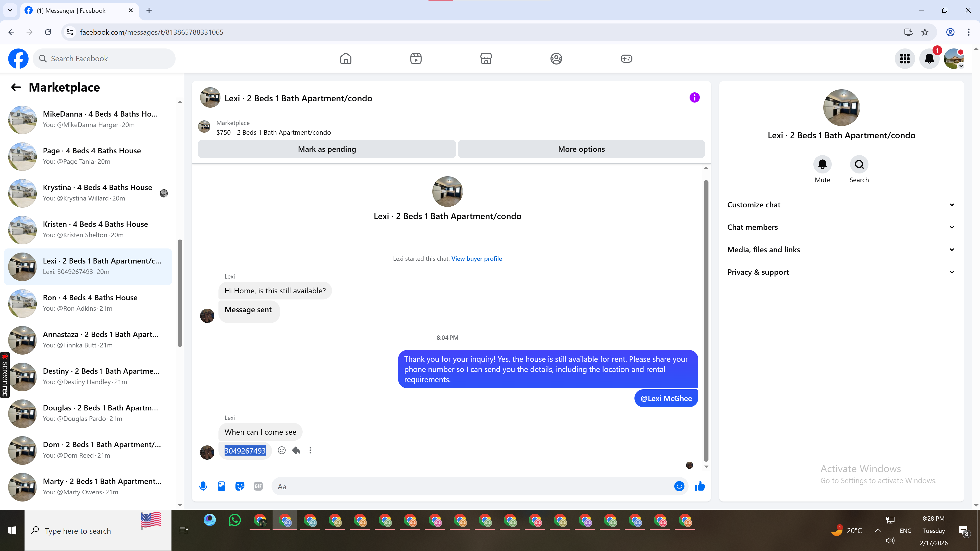Image resolution: width=980 pixels, height=551 pixels.
Task: Click the voice clip microphone icon
Action: 203,486
